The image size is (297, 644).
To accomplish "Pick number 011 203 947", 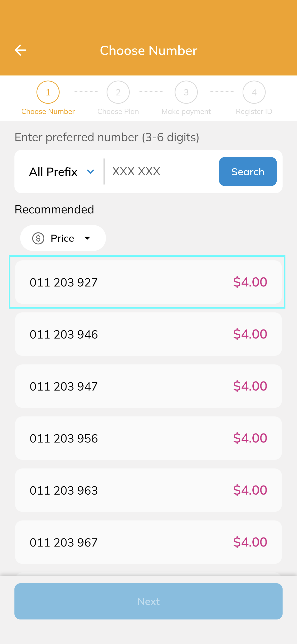I will (148, 386).
